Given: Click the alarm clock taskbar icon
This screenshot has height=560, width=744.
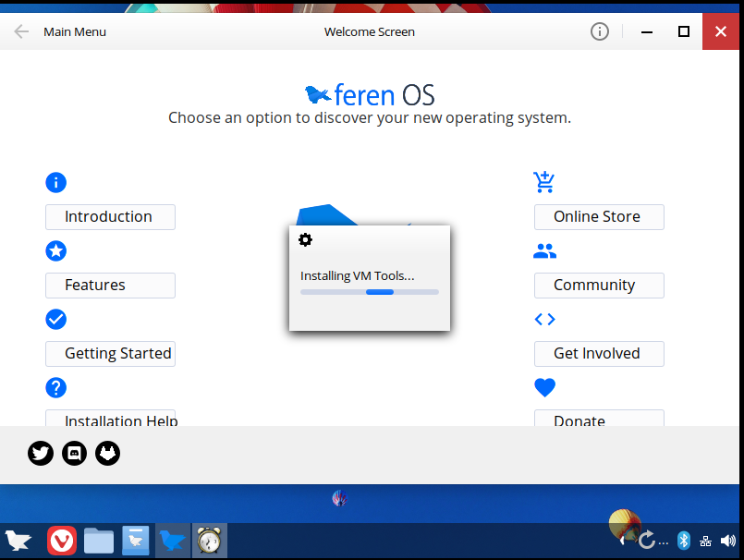Looking at the screenshot, I should [x=210, y=541].
